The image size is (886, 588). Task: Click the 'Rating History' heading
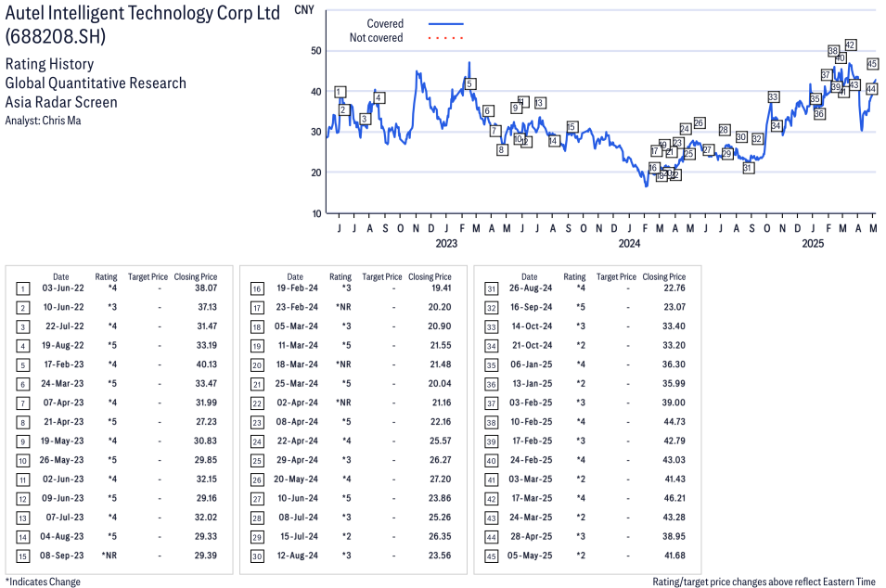50,64
